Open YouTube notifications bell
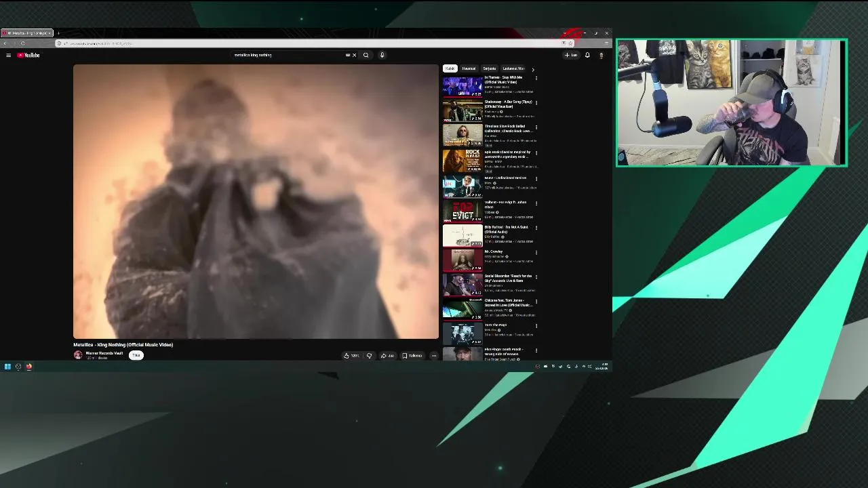 [587, 55]
